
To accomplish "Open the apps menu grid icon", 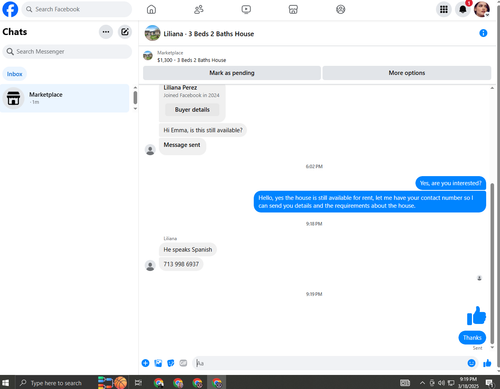I will click(444, 9).
